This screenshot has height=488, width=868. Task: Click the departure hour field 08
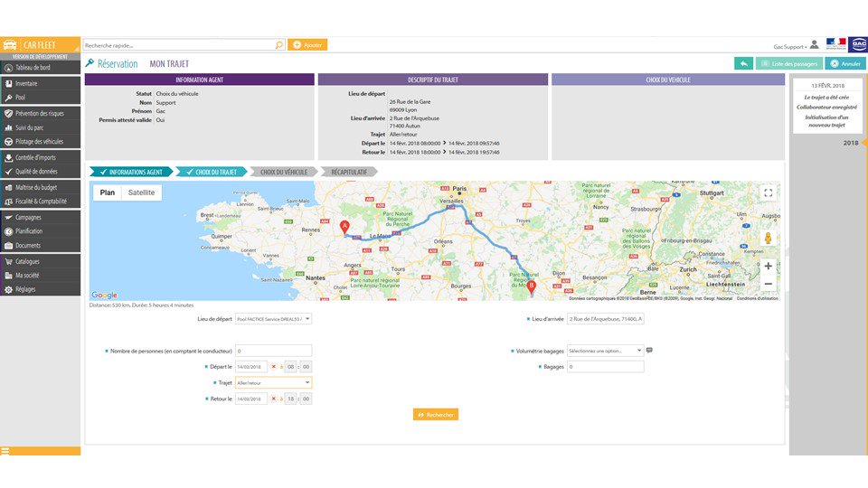[290, 366]
